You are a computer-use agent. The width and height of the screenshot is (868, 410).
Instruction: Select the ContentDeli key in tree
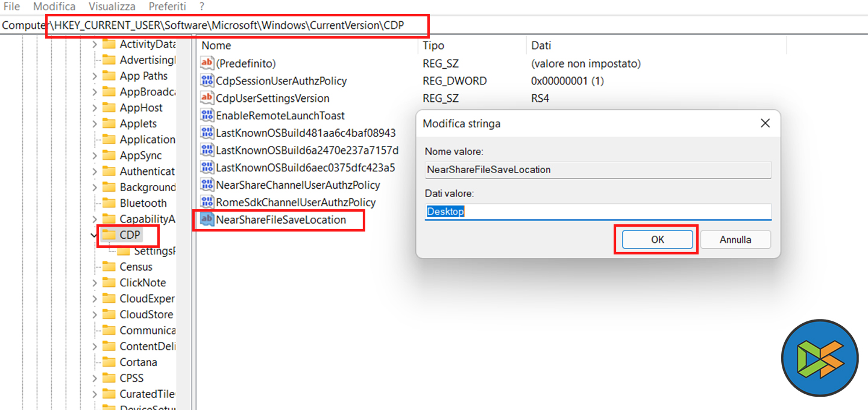click(147, 347)
